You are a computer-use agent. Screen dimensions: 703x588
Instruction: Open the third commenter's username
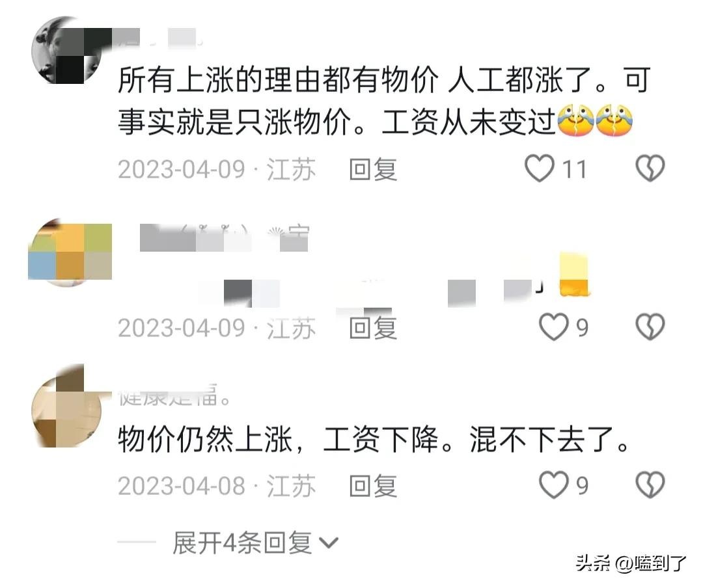(x=174, y=395)
